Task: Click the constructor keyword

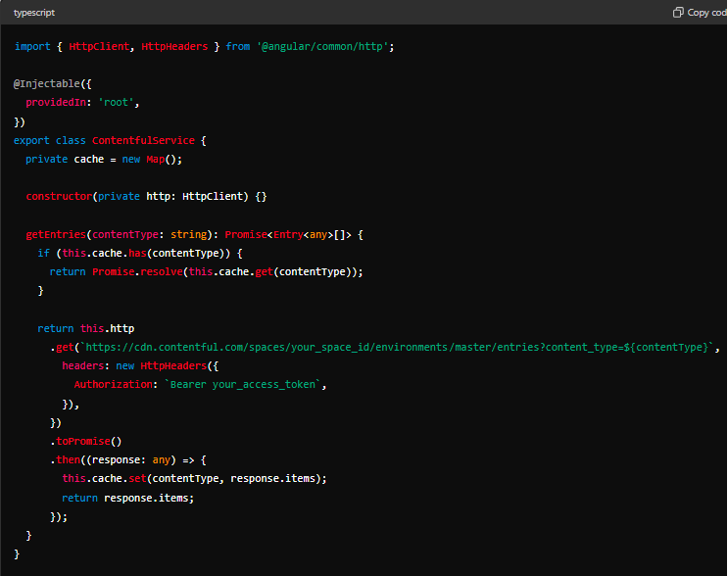Action: 59,197
